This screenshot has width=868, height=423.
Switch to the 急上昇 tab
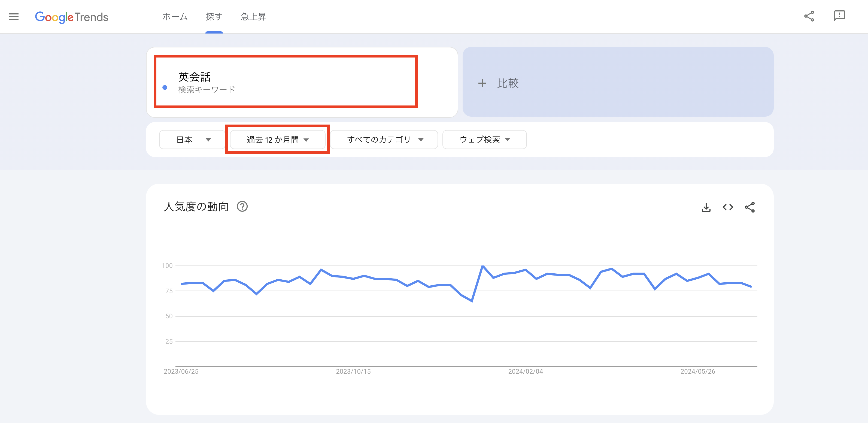point(253,17)
